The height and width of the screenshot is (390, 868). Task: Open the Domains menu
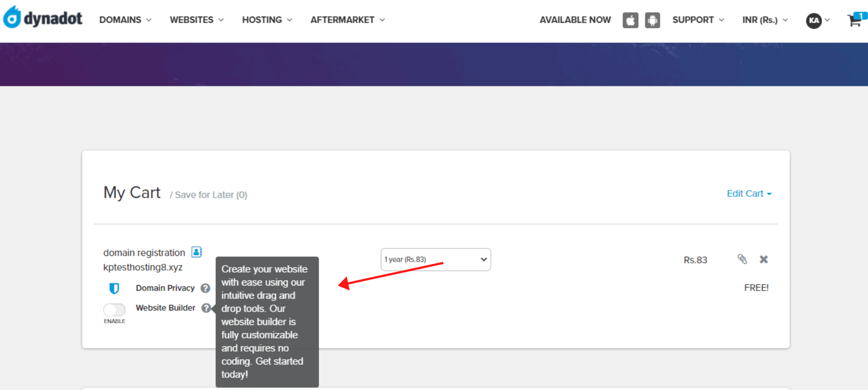tap(125, 20)
